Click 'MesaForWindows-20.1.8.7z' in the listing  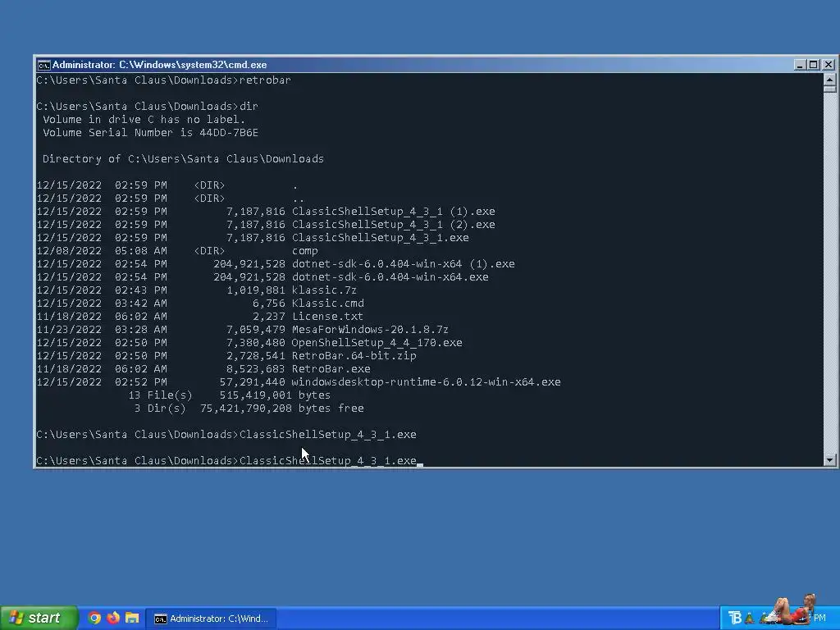(x=370, y=330)
